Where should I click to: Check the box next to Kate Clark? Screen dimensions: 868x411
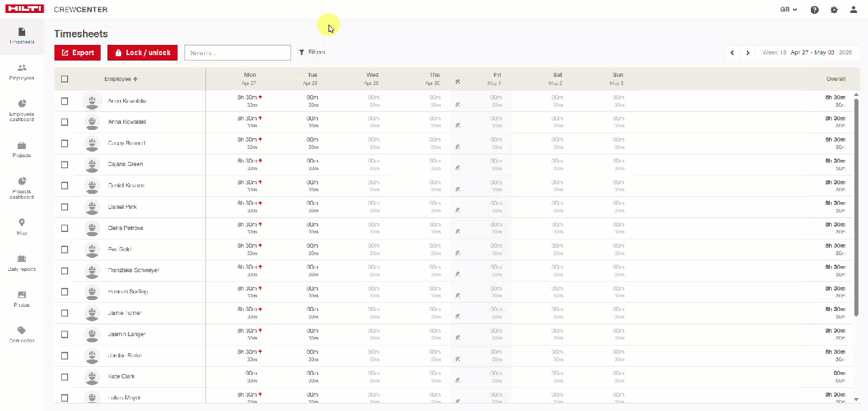coord(65,377)
